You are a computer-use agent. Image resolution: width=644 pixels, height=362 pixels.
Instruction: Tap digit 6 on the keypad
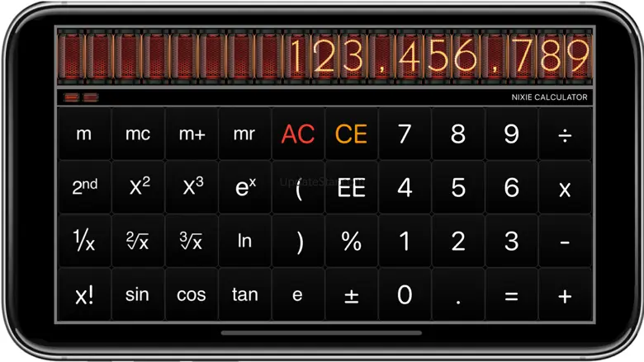[512, 187]
